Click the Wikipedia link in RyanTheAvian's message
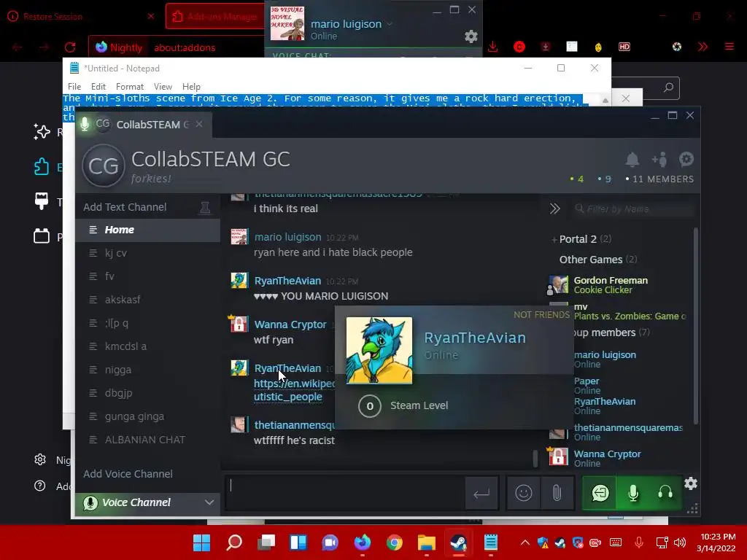 tap(295, 390)
